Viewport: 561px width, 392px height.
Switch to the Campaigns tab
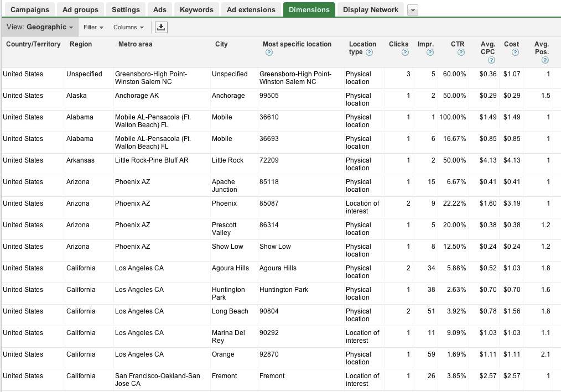click(x=30, y=9)
